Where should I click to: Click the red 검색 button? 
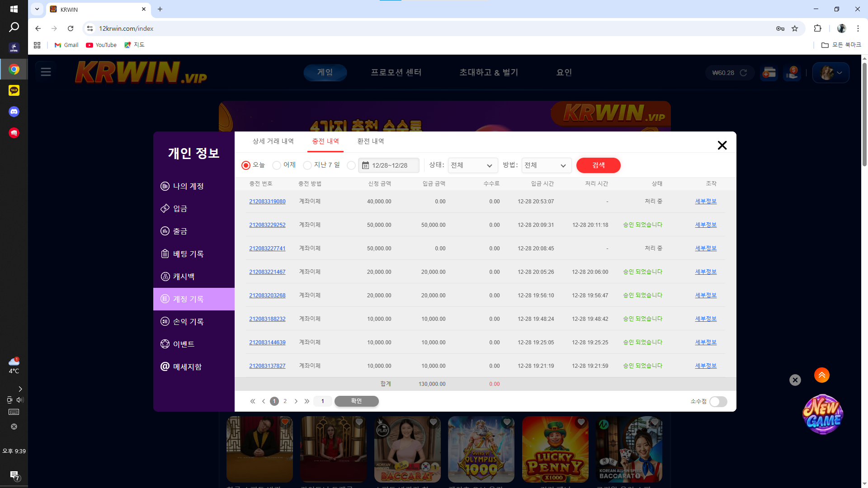tap(598, 165)
